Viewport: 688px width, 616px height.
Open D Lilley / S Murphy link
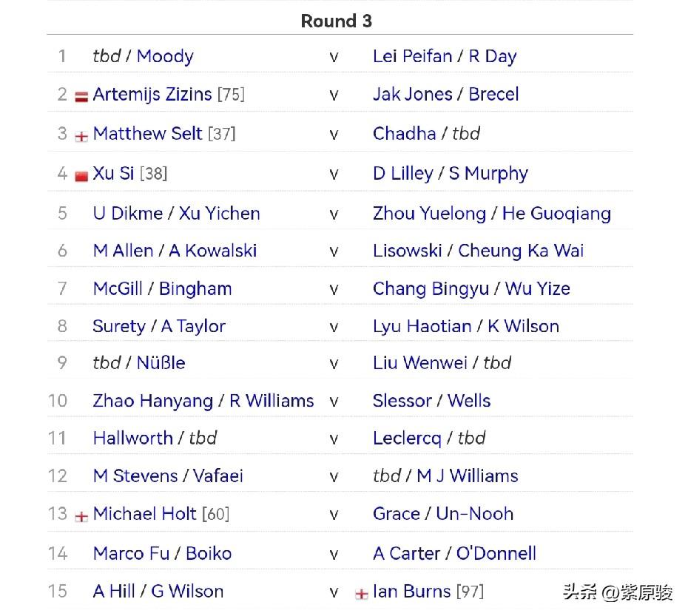[x=451, y=174]
